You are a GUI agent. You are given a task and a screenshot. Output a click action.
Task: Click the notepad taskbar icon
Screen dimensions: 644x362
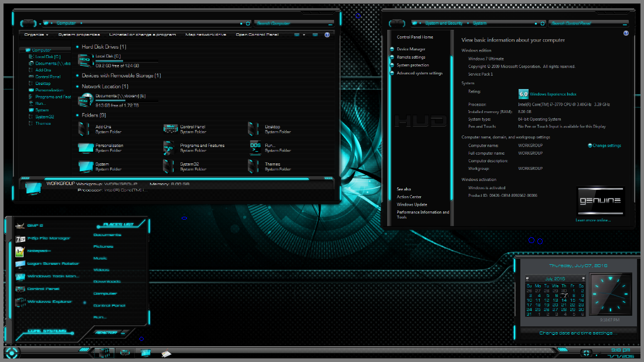(166, 353)
